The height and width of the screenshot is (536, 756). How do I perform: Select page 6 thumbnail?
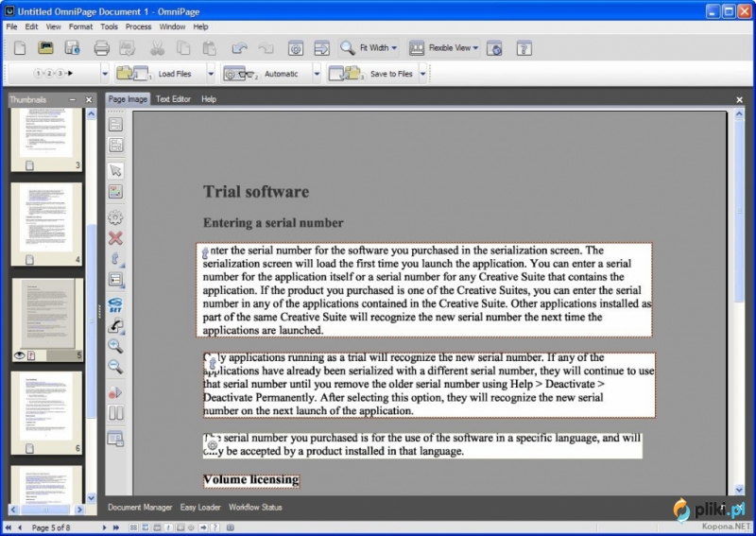point(46,413)
